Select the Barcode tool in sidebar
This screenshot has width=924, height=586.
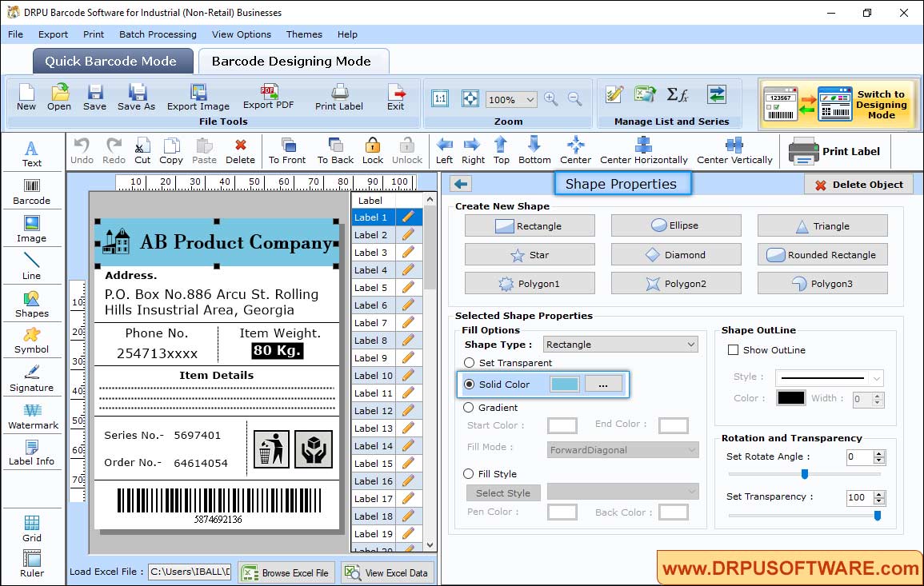click(x=32, y=192)
